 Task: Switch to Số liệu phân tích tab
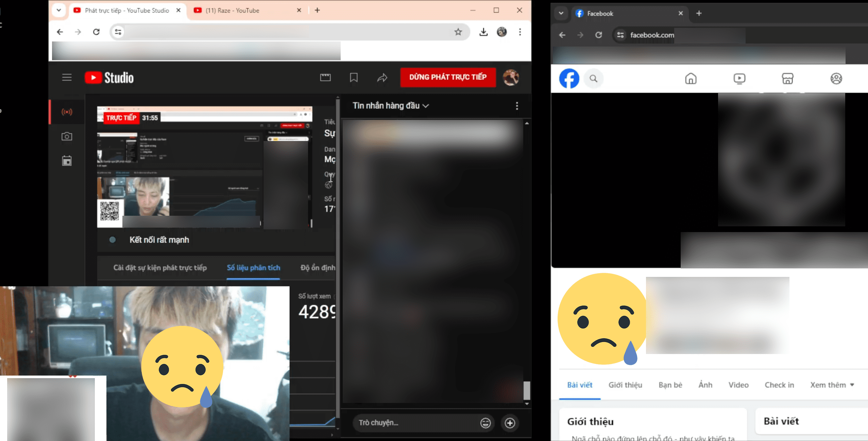pyautogui.click(x=253, y=268)
